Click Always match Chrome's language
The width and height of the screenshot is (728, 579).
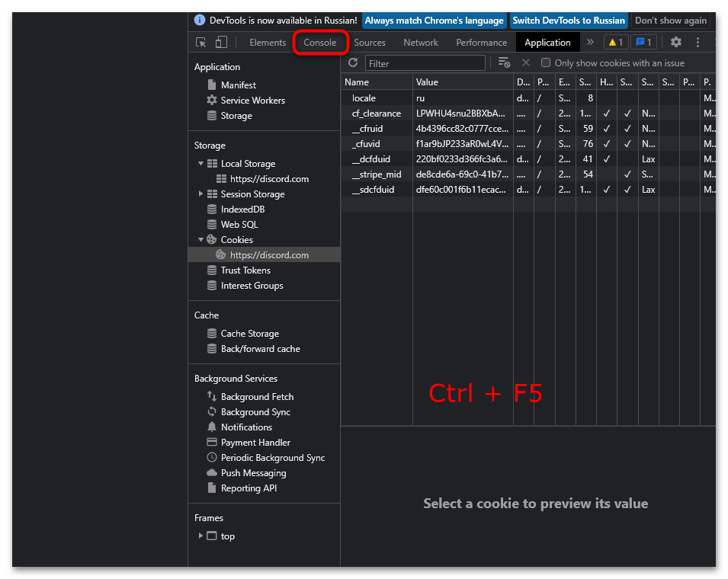click(434, 21)
